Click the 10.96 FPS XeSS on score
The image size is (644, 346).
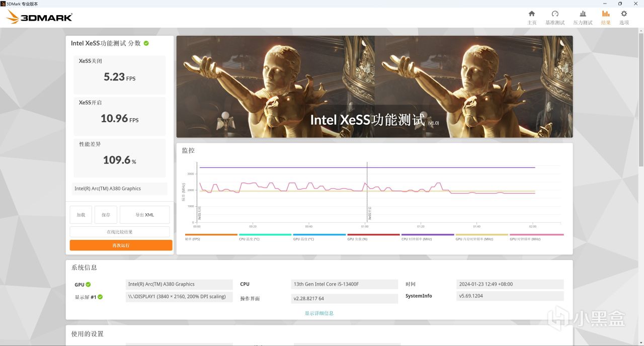pyautogui.click(x=120, y=119)
